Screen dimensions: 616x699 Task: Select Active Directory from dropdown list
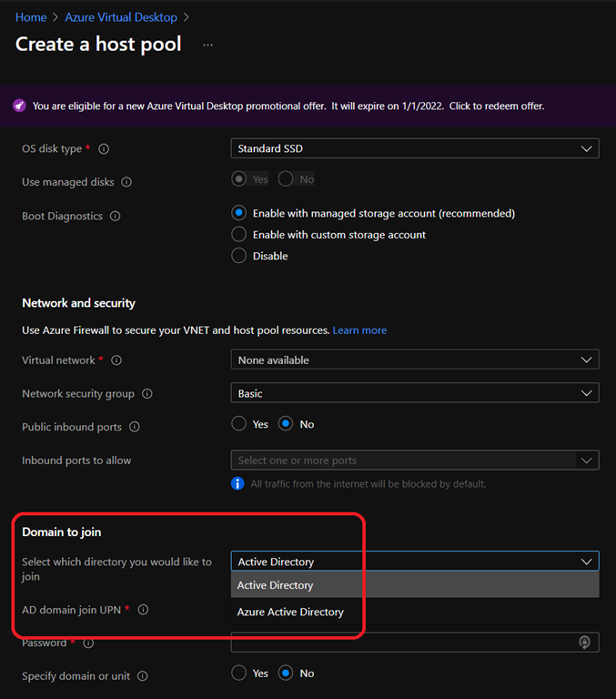(x=275, y=585)
